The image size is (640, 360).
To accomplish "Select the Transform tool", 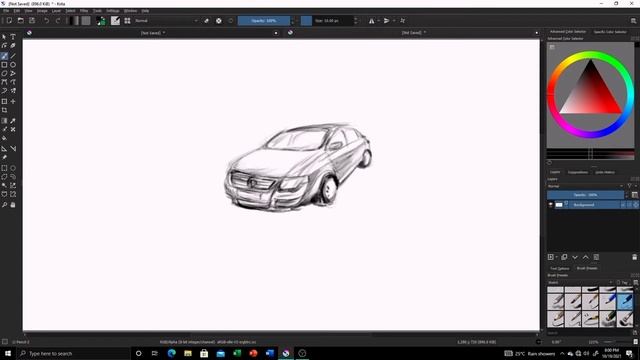I will (x=4, y=101).
